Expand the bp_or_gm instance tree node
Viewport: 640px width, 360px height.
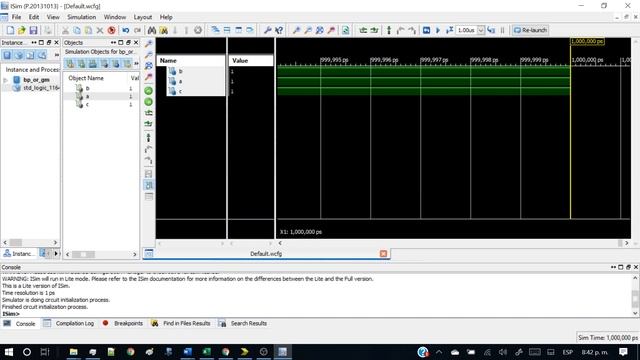pos(5,80)
